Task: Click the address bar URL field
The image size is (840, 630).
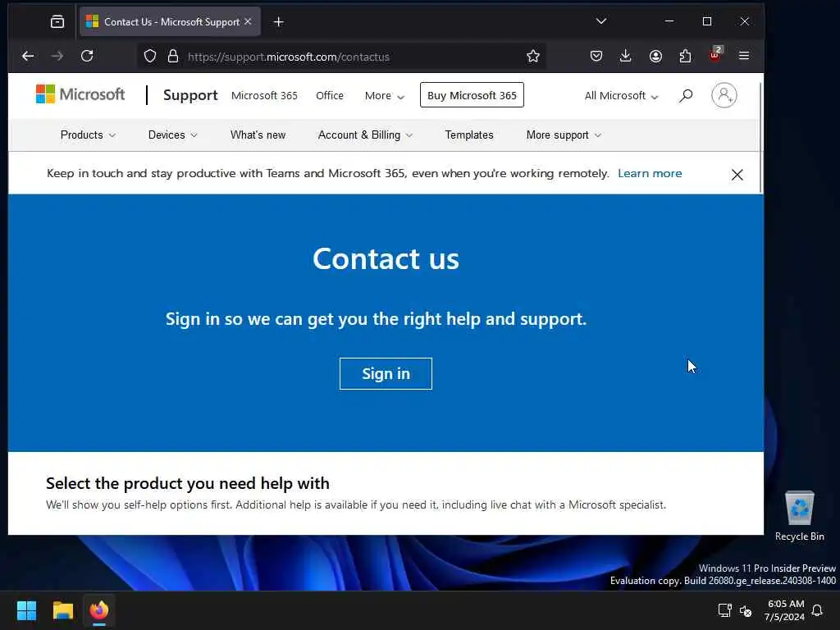Action: [343, 57]
